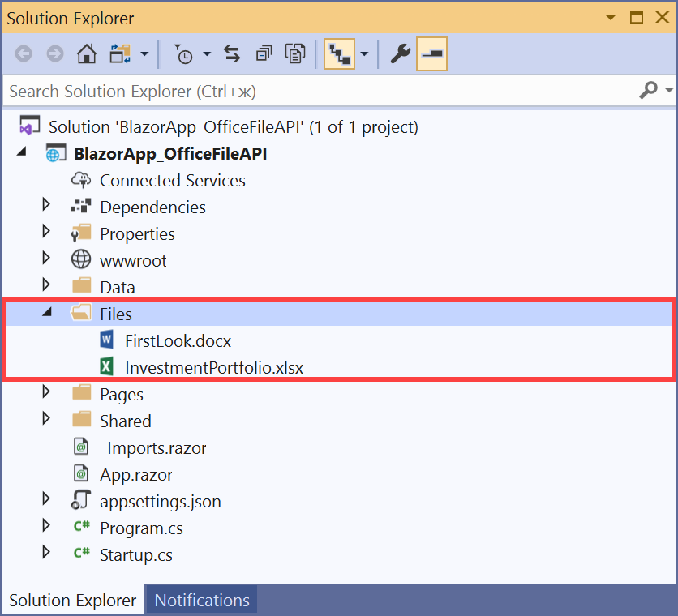Click the App.razor file icon

click(x=81, y=473)
